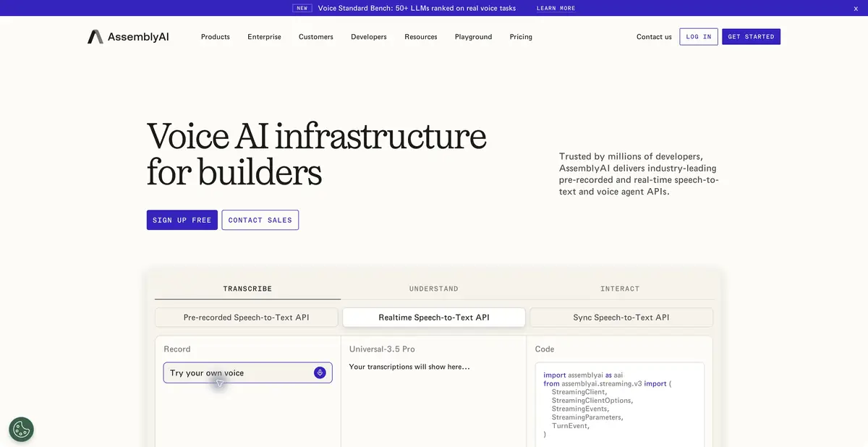Click the LOG IN button
The width and height of the screenshot is (868, 447).
point(699,37)
